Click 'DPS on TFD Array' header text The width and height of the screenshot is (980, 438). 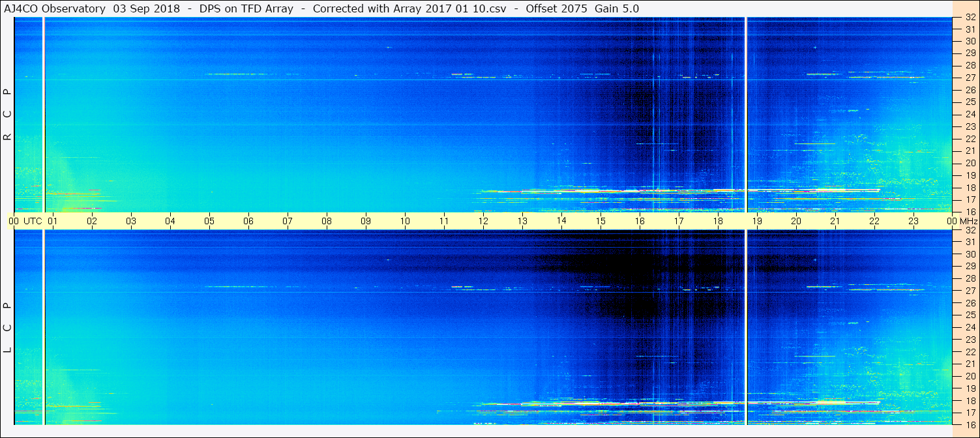click(x=246, y=8)
